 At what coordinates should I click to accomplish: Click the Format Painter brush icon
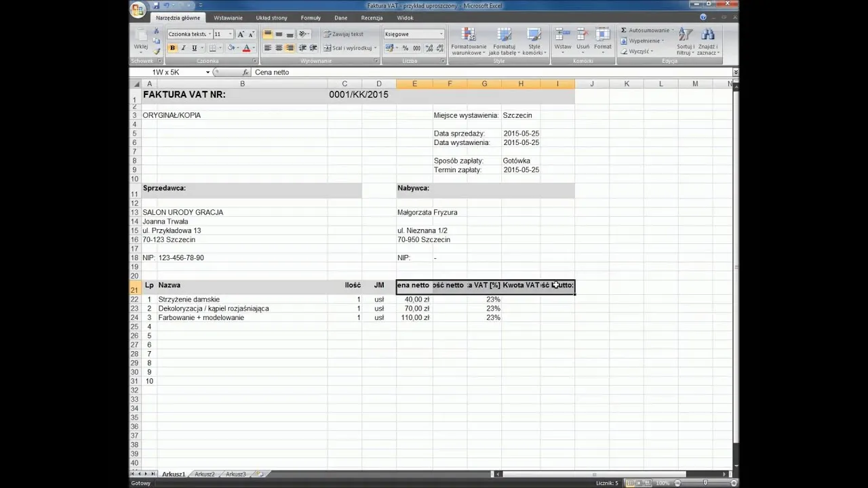click(x=157, y=52)
